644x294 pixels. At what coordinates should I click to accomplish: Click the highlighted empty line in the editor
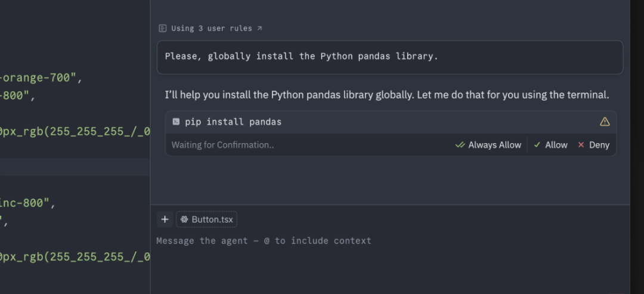(x=75, y=167)
